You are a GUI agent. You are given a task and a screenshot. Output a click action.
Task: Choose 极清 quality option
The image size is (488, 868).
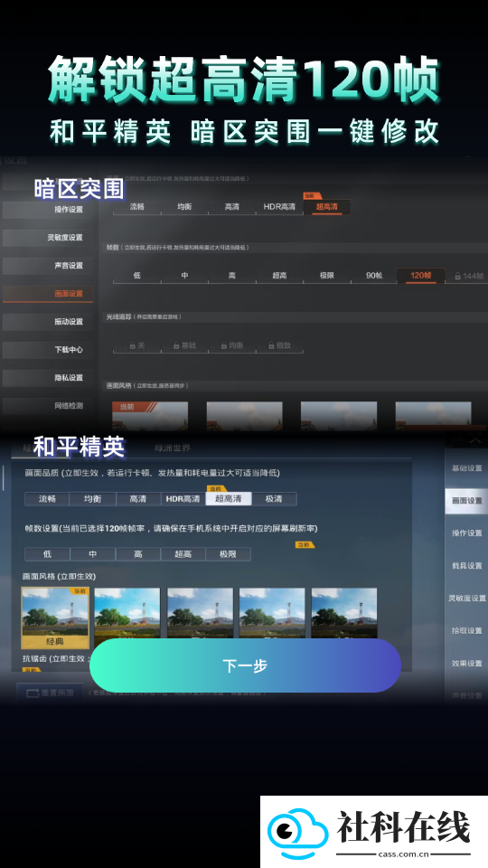click(x=274, y=499)
